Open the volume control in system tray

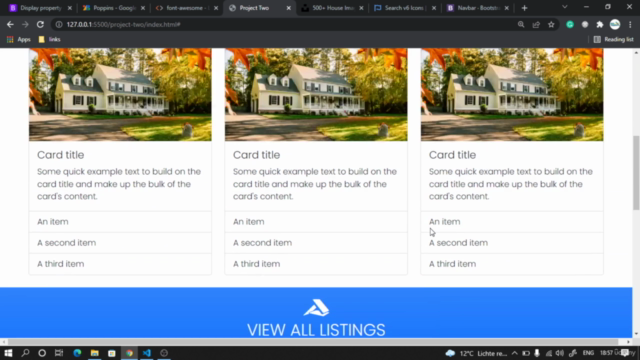[x=560, y=353]
